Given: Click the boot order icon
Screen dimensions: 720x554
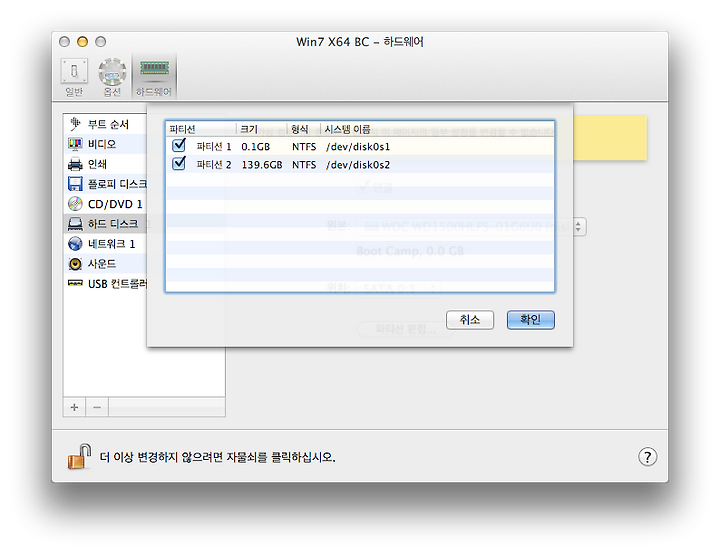Looking at the screenshot, I should coord(75,124).
